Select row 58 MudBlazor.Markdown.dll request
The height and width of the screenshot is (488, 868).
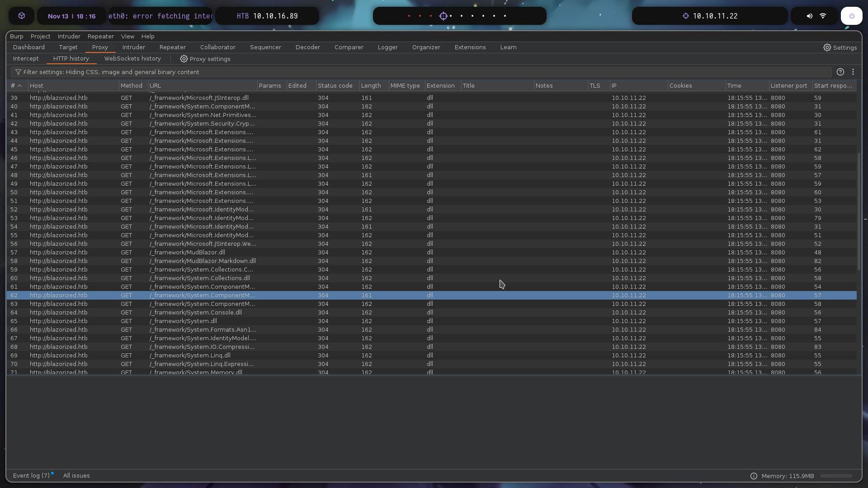(431, 261)
